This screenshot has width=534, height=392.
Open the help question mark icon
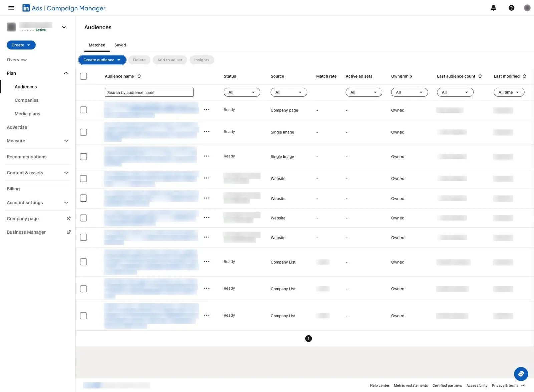click(x=511, y=8)
